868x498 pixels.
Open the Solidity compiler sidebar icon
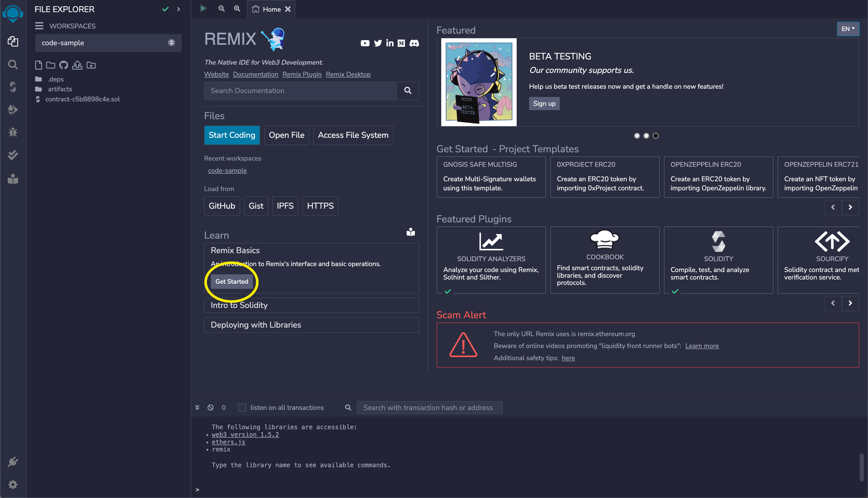13,87
